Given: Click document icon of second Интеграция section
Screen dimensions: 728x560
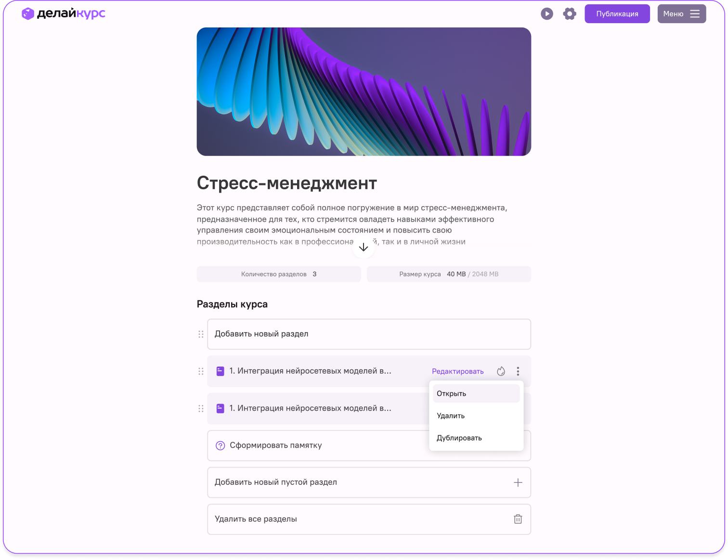Looking at the screenshot, I should [x=220, y=409].
